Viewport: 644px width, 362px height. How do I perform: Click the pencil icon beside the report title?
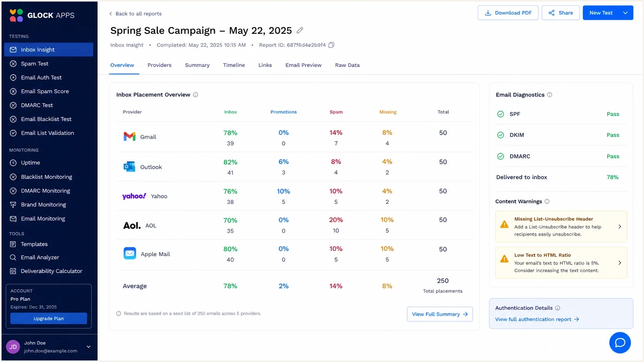coord(300,30)
